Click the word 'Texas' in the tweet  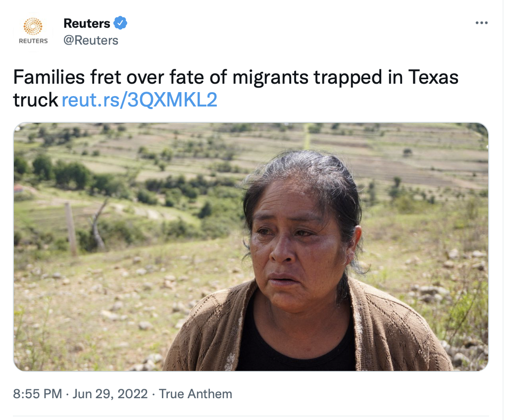point(433,77)
